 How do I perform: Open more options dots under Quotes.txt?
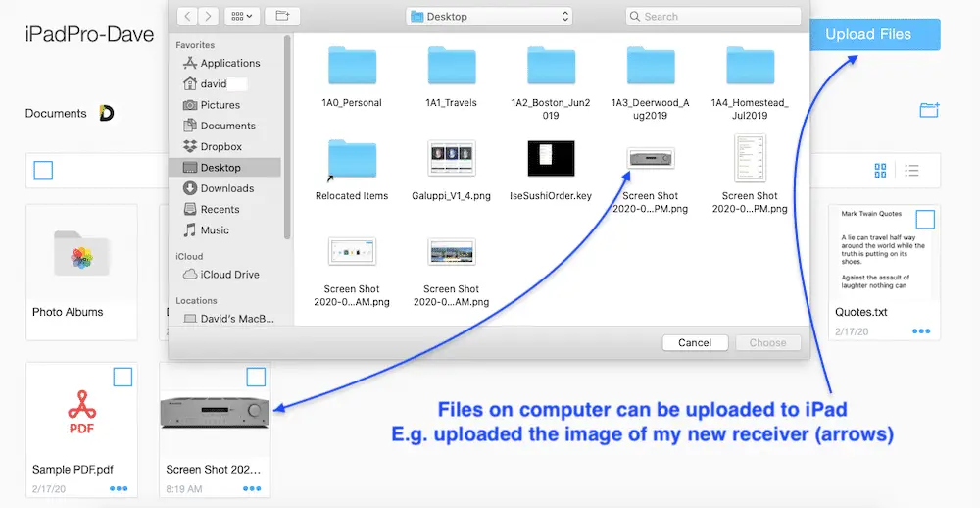tap(921, 331)
